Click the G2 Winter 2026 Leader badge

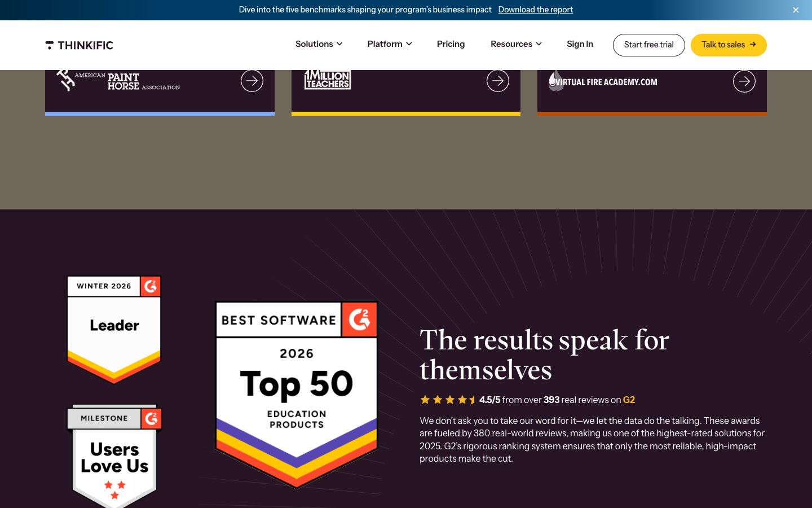(x=114, y=329)
